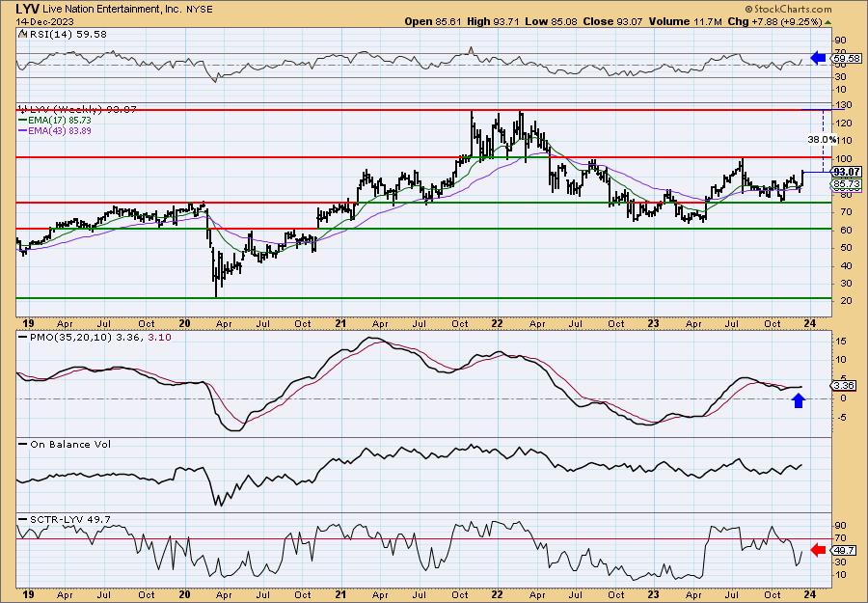Open the StockCharts.com copyright link
This screenshot has width=868, height=603.
pyautogui.click(x=788, y=9)
